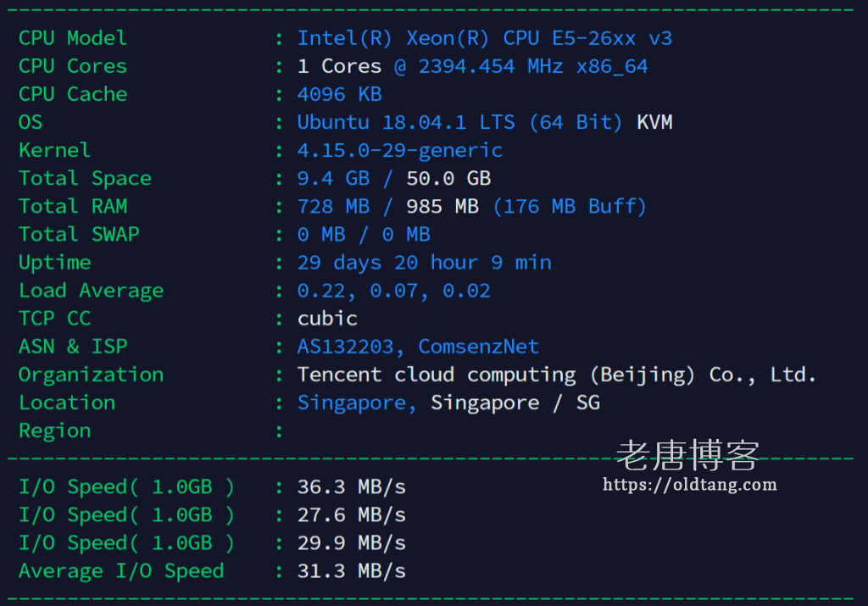The height and width of the screenshot is (606, 868).
Task: Click the '(176 MB Buff)' text
Action: click(569, 207)
